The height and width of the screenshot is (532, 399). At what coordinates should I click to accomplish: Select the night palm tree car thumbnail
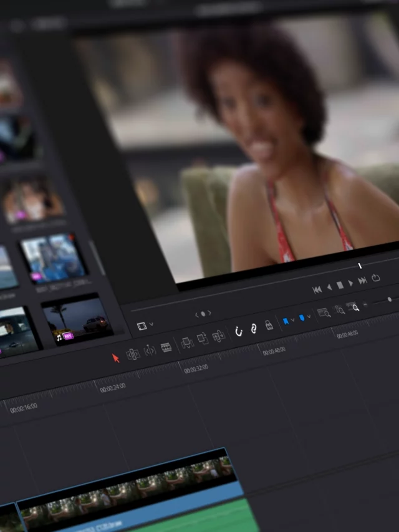78,319
